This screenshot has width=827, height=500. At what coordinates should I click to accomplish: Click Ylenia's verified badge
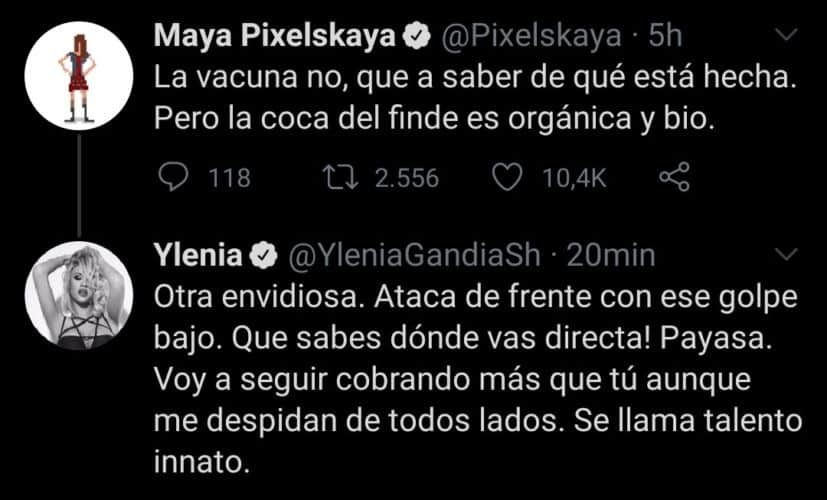click(263, 257)
